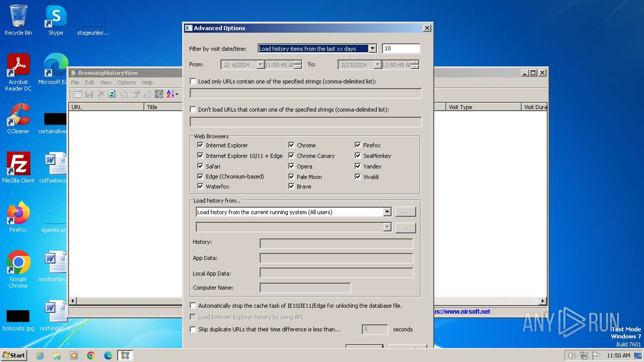
Task: Click the QR code toolbar icon
Action: pos(159,94)
